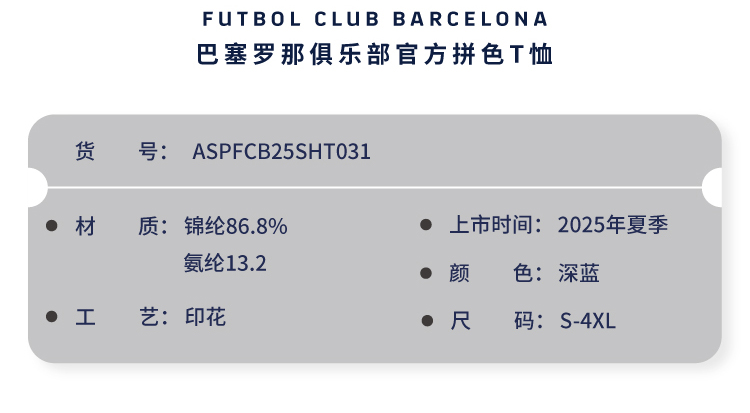Click the 巴塞罗那俱乐部官方拼色T恤 subtitle
750x413 pixels.
point(375,54)
